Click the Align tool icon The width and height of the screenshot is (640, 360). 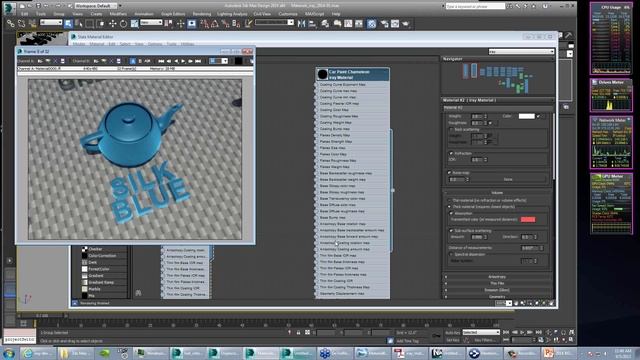tap(312, 24)
